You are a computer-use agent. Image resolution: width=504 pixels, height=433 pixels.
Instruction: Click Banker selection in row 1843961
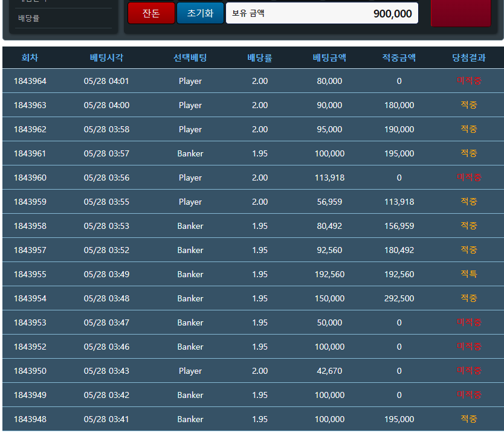(190, 153)
